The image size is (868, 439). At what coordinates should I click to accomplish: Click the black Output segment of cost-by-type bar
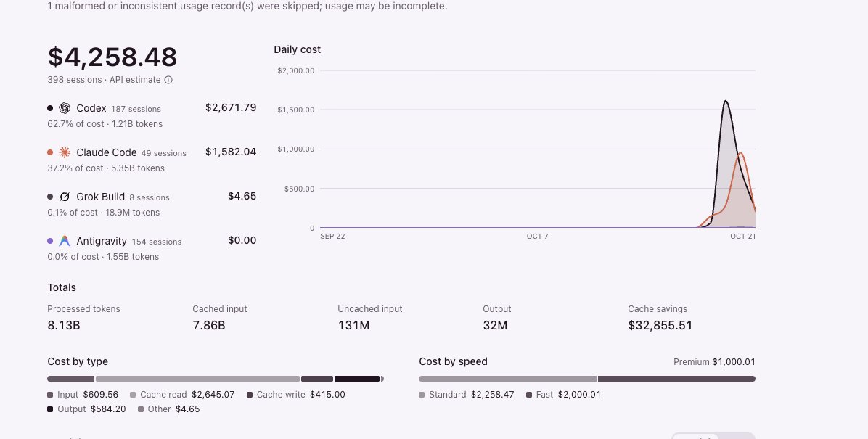pyautogui.click(x=357, y=379)
